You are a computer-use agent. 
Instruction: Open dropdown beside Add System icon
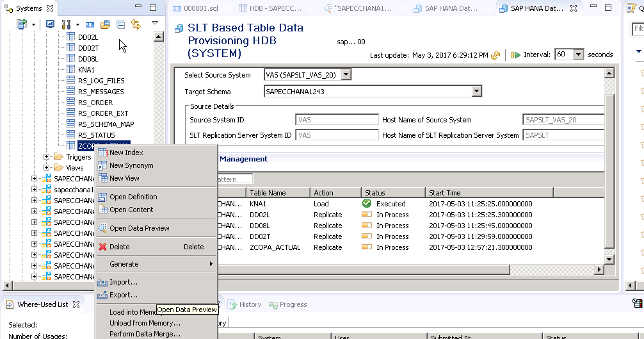[33, 24]
